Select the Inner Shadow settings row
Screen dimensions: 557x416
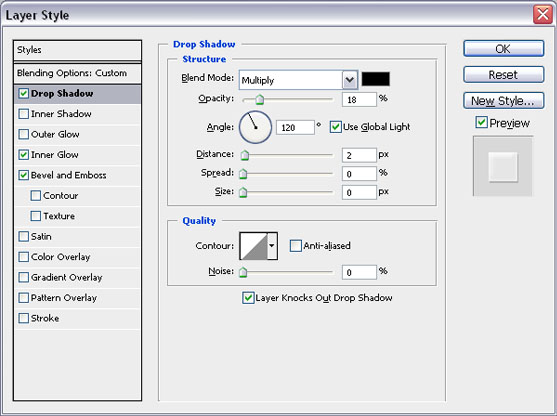tap(77, 114)
